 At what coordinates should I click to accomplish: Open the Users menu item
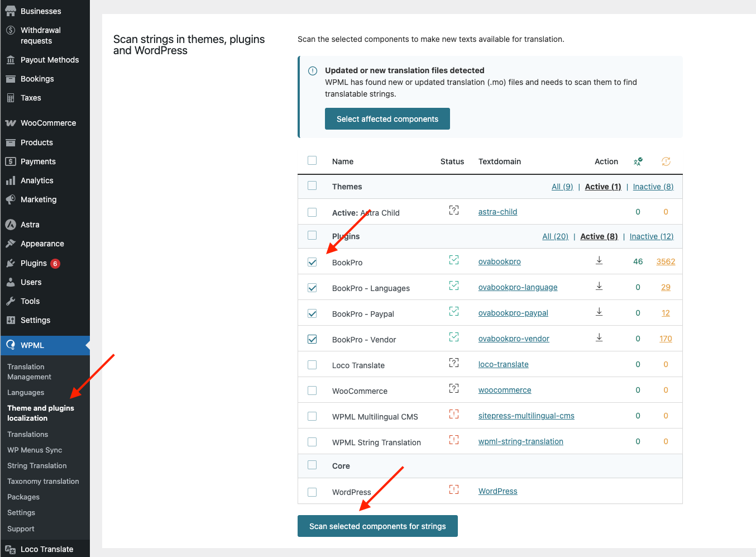pyautogui.click(x=31, y=282)
